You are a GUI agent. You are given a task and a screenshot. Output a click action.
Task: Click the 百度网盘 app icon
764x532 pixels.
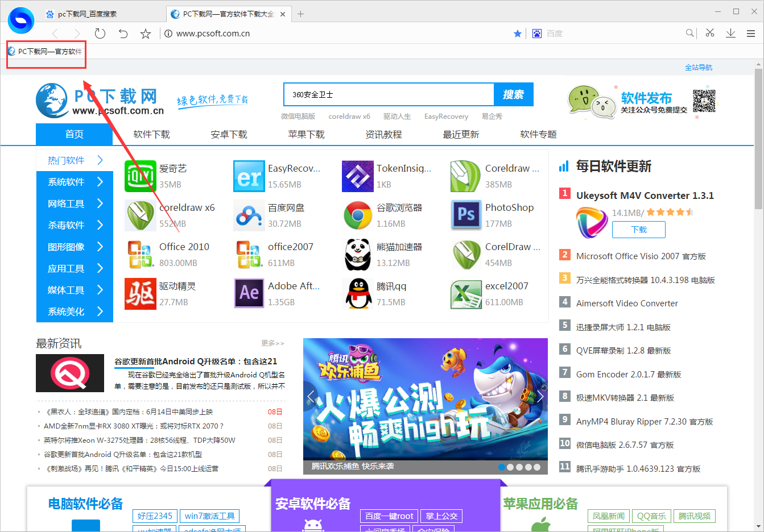tap(249, 215)
